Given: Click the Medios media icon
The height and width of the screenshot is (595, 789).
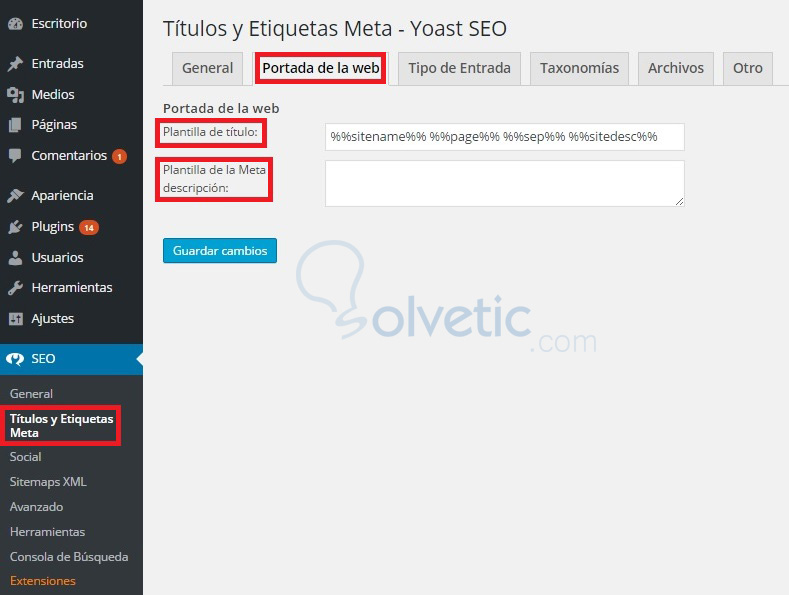Looking at the screenshot, I should 16,95.
